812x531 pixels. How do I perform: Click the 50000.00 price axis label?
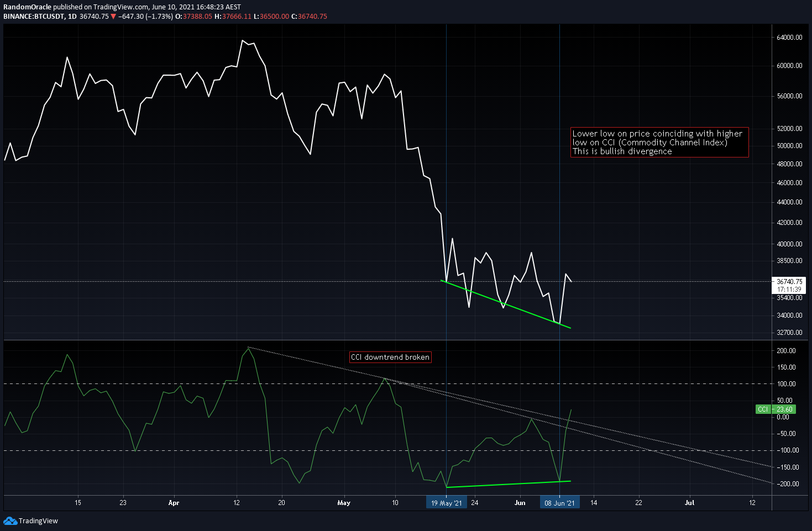(789, 146)
